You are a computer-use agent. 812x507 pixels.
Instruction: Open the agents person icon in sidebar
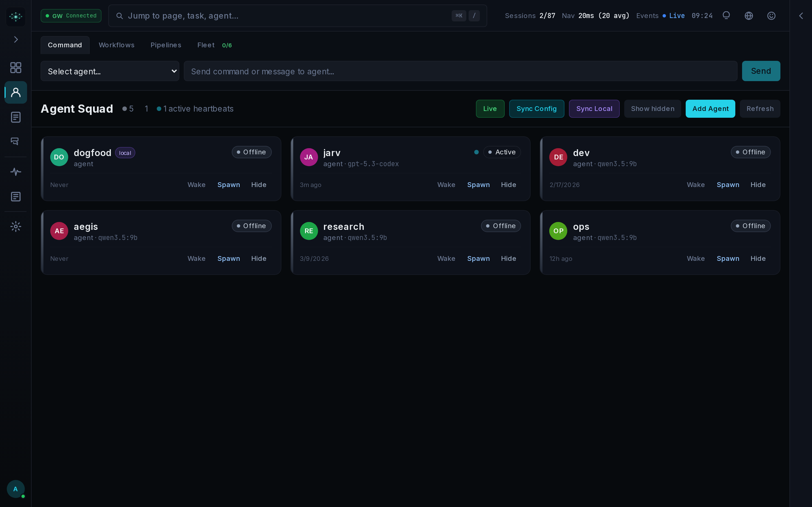pos(16,92)
